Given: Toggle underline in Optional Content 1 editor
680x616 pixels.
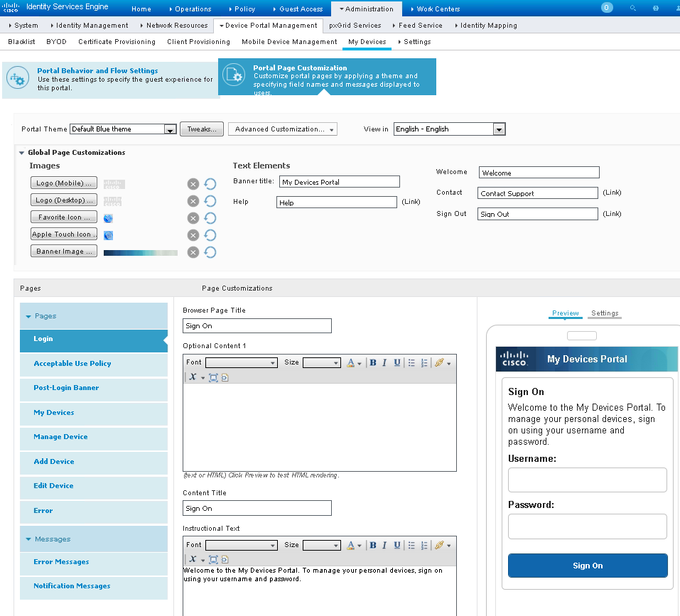Looking at the screenshot, I should pos(396,363).
